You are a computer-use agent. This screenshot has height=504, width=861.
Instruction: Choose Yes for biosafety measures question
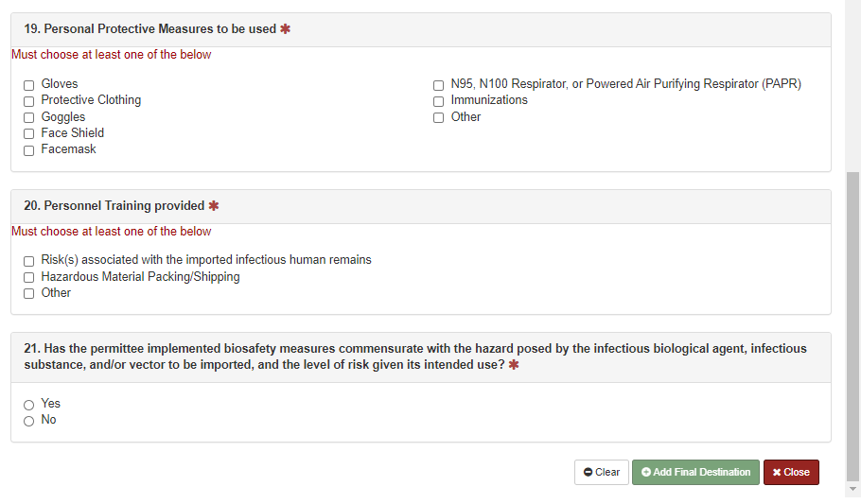click(29, 405)
